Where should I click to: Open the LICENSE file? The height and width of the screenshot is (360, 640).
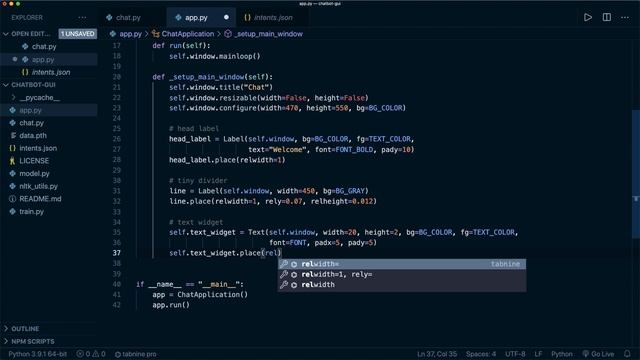tap(34, 161)
